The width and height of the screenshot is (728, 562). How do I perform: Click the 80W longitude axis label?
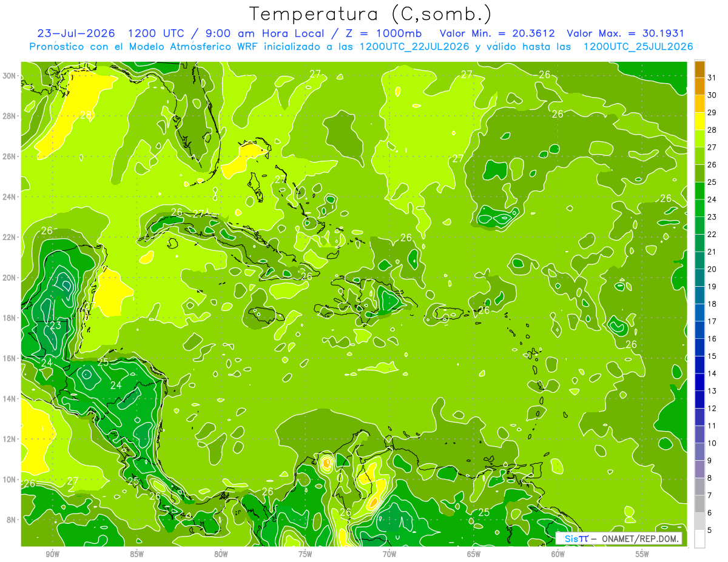point(221,554)
